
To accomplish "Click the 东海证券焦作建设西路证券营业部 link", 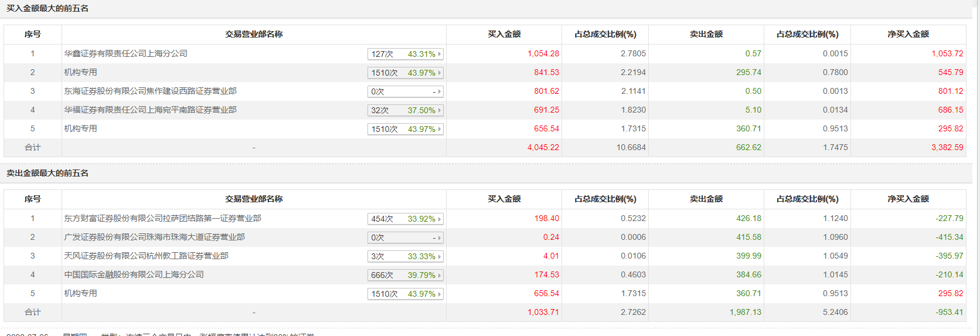I will click(x=150, y=91).
